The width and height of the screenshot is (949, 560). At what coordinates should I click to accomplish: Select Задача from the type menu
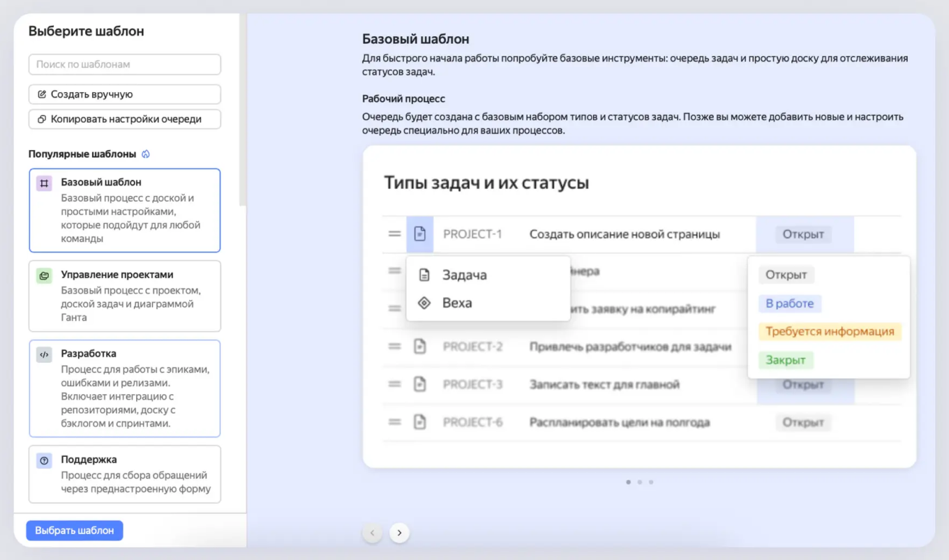click(x=466, y=274)
